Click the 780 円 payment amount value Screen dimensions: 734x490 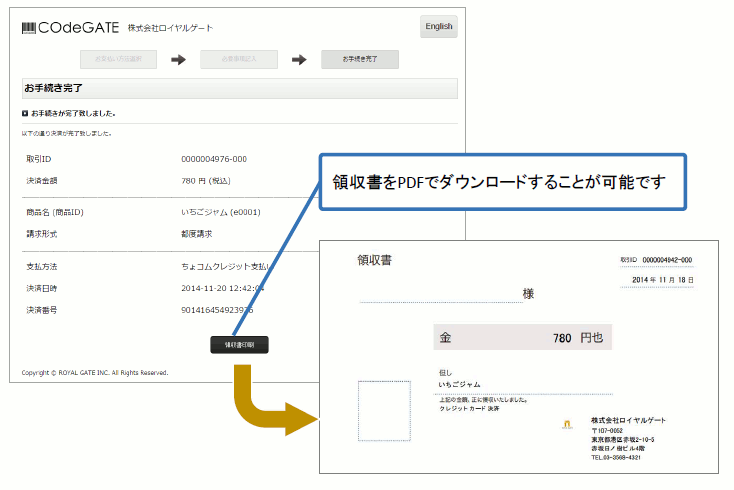tap(207, 180)
